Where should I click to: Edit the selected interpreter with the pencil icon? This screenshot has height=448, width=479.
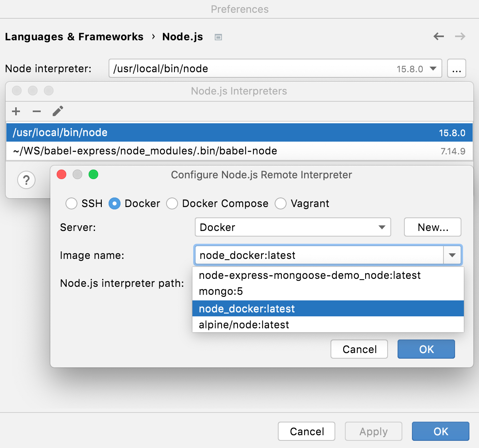58,111
